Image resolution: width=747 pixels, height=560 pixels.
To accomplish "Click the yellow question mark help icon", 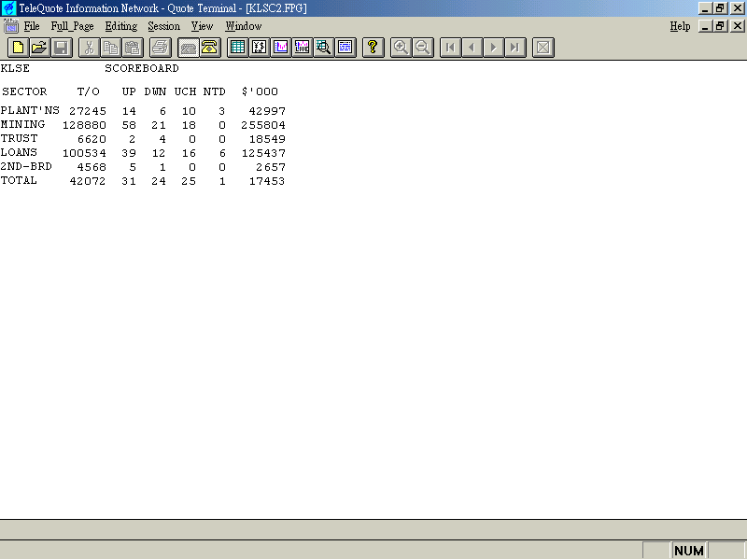I will [x=373, y=48].
